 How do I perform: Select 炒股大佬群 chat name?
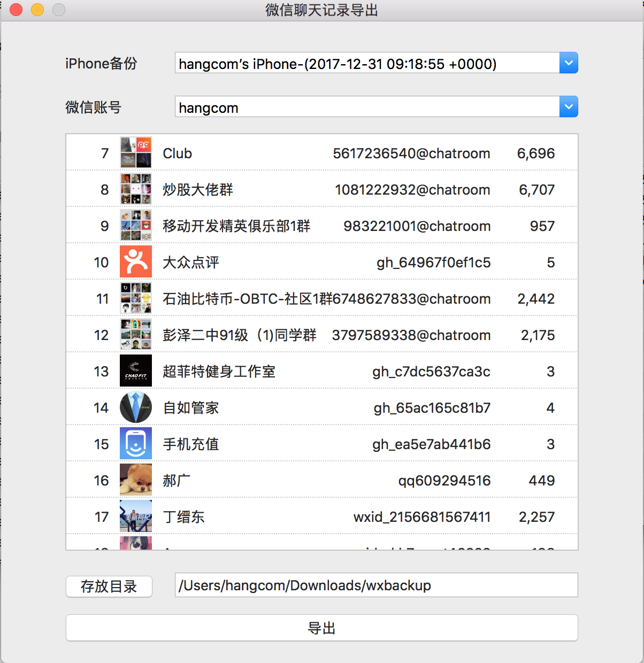[x=198, y=190]
